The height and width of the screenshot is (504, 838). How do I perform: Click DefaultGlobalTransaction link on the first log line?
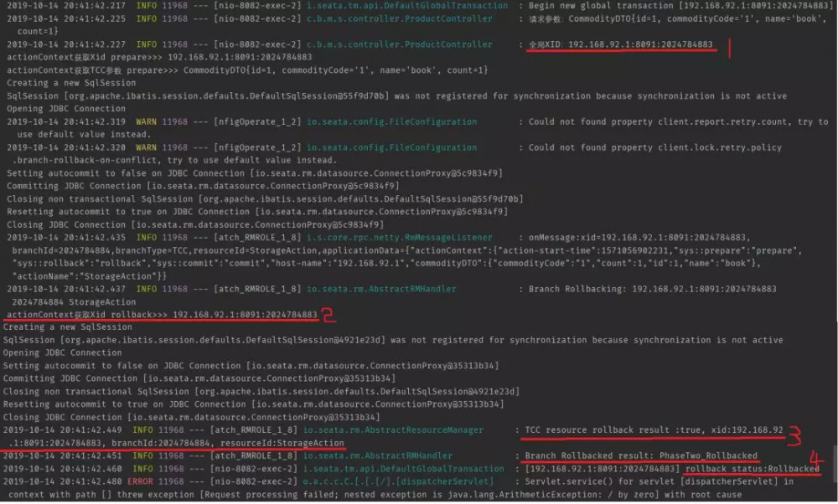click(x=406, y=5)
